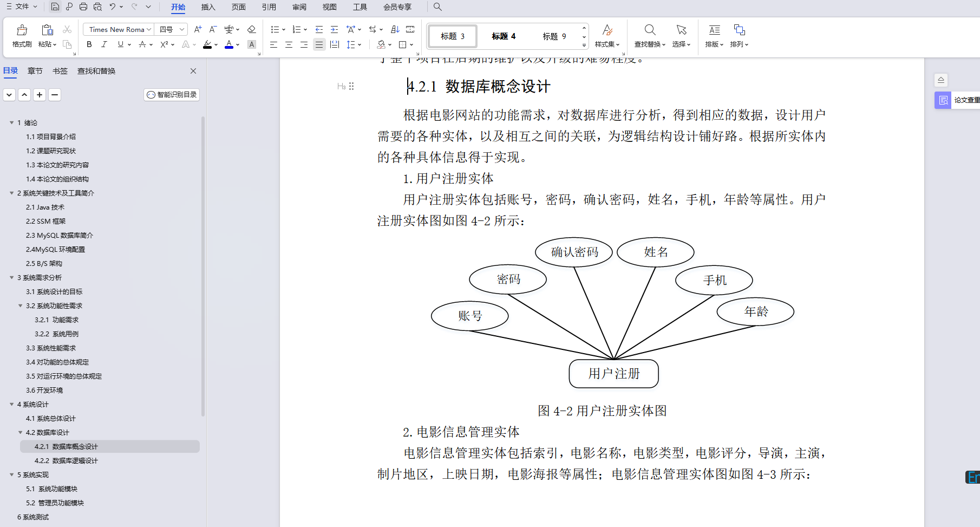
Task: Click the Layout (排版) icon
Action: pos(715,30)
